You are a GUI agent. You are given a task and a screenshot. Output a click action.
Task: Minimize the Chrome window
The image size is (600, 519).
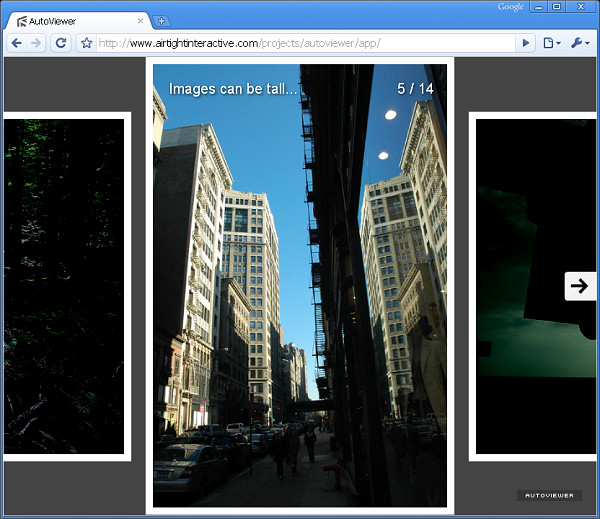click(x=538, y=7)
